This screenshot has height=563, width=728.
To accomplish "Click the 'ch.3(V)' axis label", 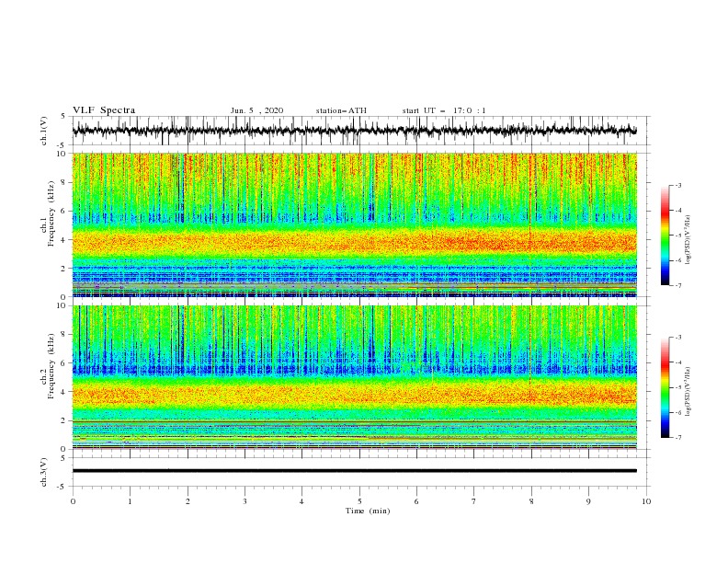I will point(44,472).
